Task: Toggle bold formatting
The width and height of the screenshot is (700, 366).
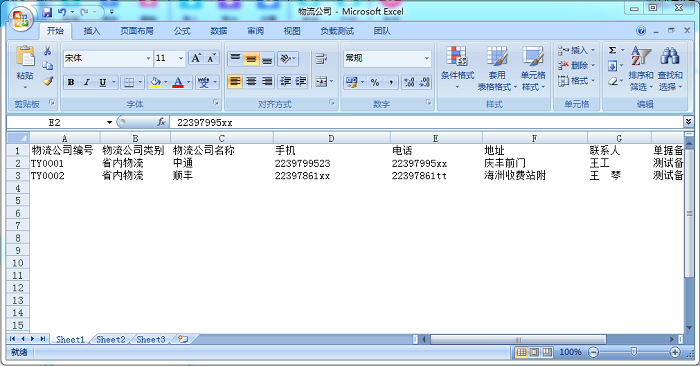Action: [x=71, y=82]
